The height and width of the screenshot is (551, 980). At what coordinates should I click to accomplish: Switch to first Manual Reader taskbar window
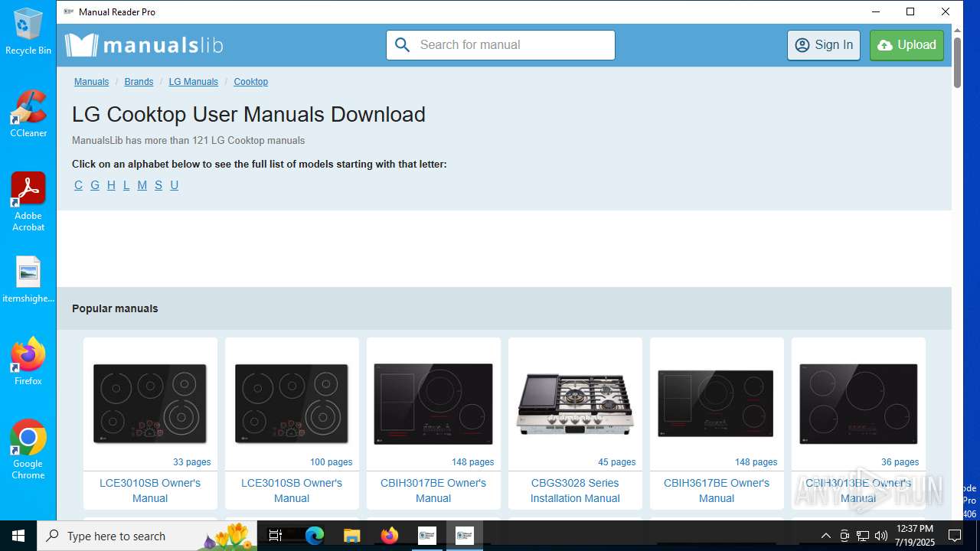click(x=426, y=536)
